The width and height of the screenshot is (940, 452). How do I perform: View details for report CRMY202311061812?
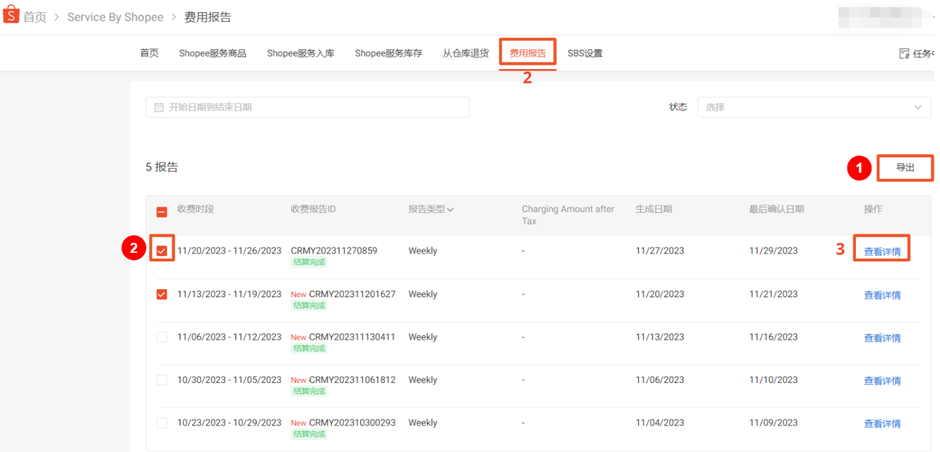[882, 381]
